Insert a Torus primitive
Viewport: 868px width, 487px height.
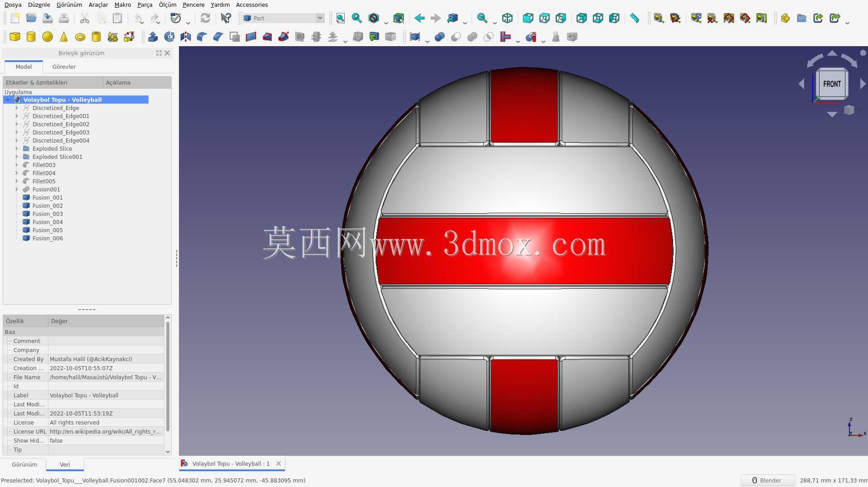pyautogui.click(x=80, y=37)
